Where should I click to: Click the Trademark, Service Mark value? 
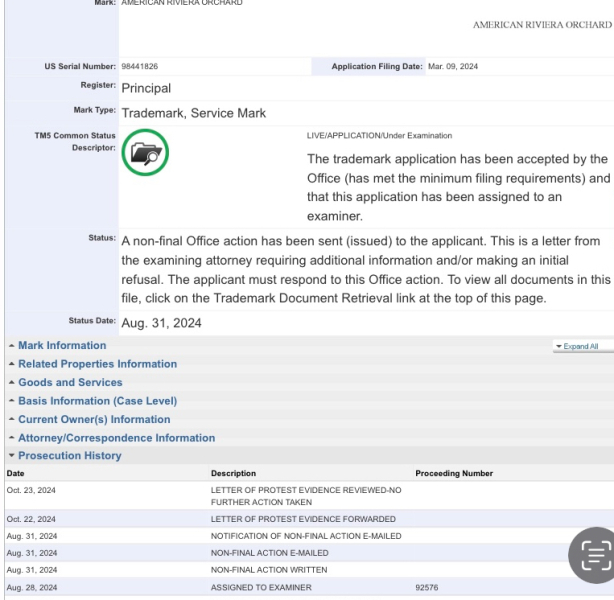coord(193,113)
